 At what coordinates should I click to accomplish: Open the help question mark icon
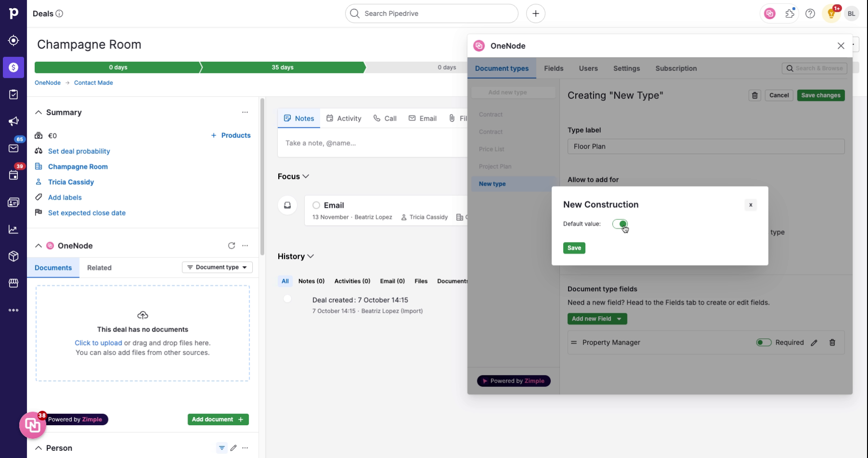[810, 13]
